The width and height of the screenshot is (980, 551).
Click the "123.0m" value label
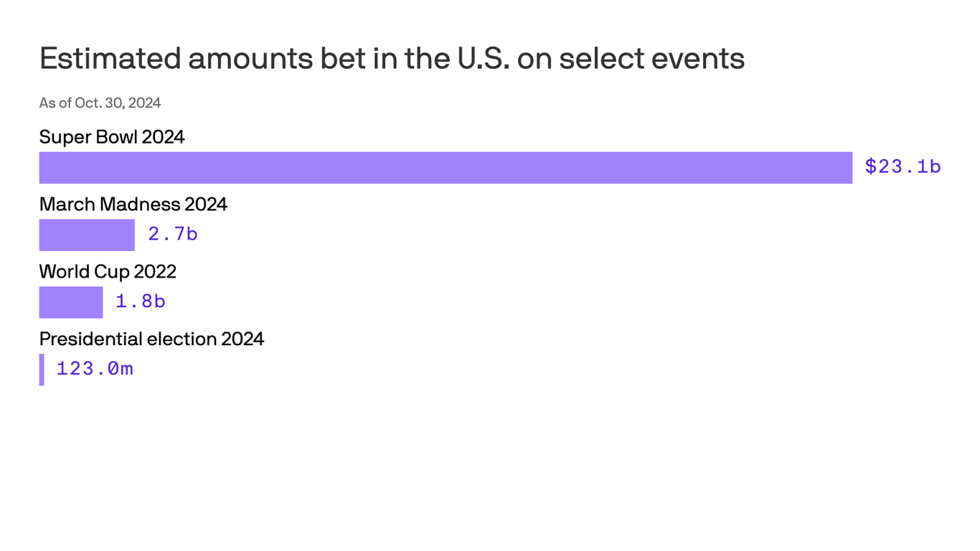pos(95,369)
